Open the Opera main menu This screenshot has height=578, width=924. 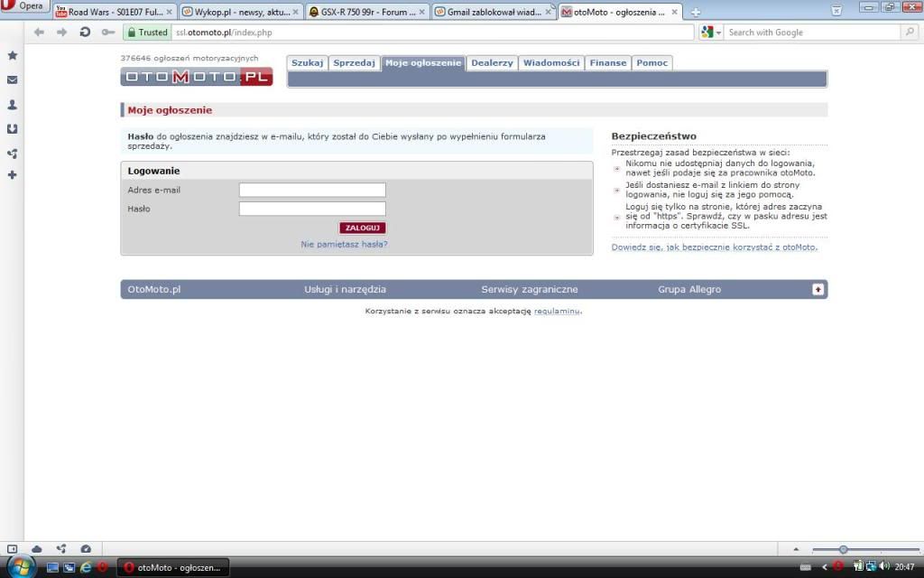coord(24,6)
